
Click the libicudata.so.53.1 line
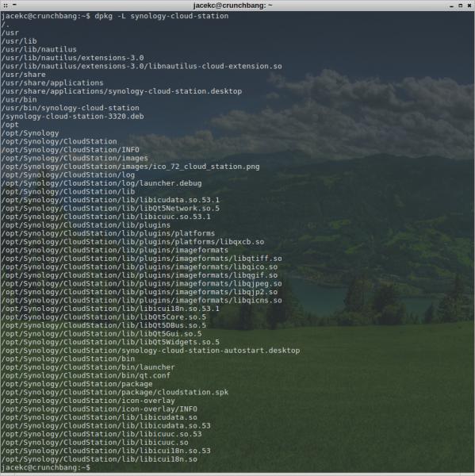(110, 200)
